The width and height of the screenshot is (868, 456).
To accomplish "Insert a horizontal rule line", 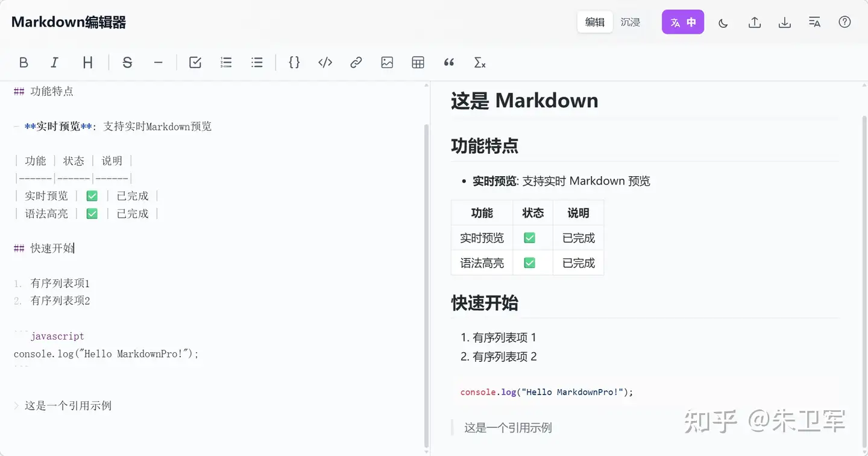I will point(158,62).
